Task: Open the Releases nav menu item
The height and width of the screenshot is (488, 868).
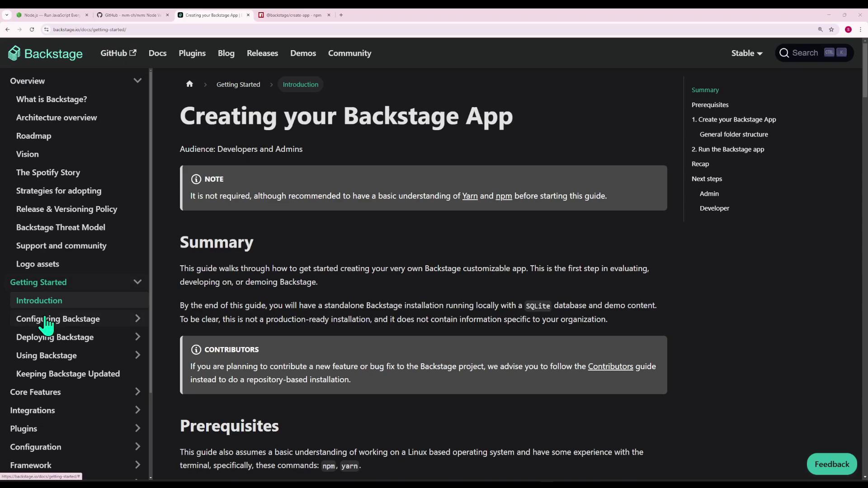Action: [262, 53]
